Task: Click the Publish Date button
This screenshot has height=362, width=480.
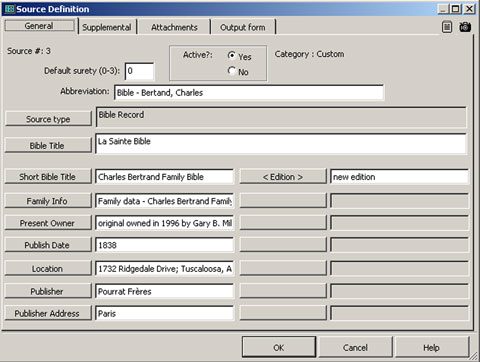Action: click(x=48, y=245)
